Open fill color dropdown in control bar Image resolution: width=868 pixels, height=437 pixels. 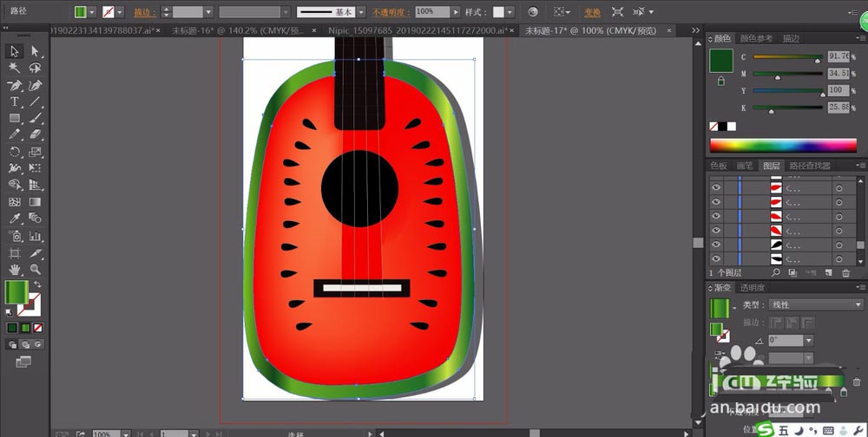point(92,11)
